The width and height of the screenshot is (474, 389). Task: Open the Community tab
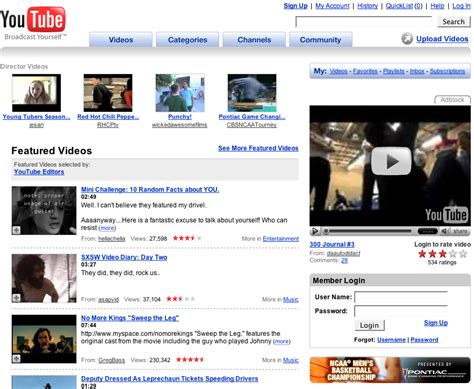(x=320, y=40)
